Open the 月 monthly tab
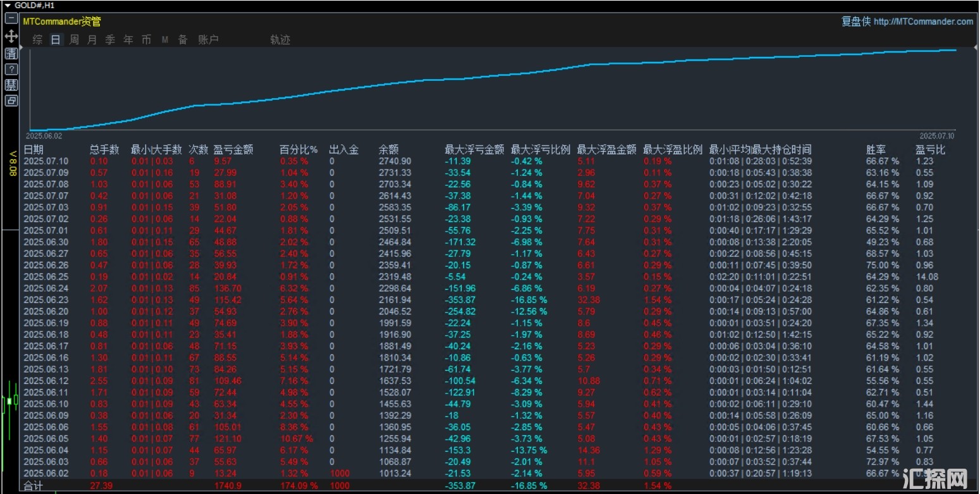Image resolution: width=980 pixels, height=494 pixels. tap(92, 40)
